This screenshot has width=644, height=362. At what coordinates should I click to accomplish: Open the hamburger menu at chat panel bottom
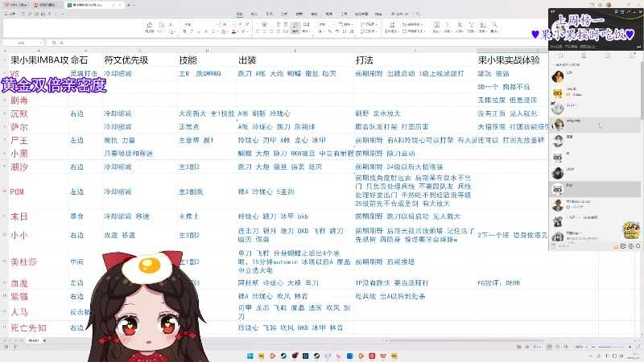coord(553,246)
